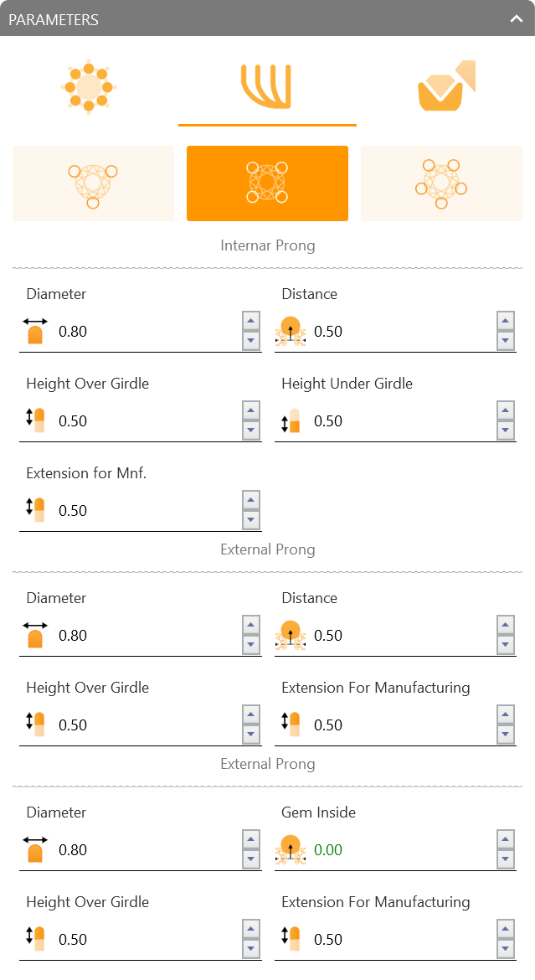The image size is (535, 980).
Task: Click the Internal Prong Distance icon
Action: pyautogui.click(x=290, y=331)
